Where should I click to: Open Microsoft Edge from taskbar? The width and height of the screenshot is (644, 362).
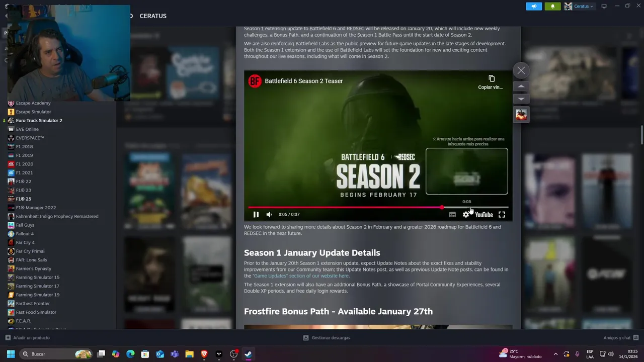click(130, 354)
